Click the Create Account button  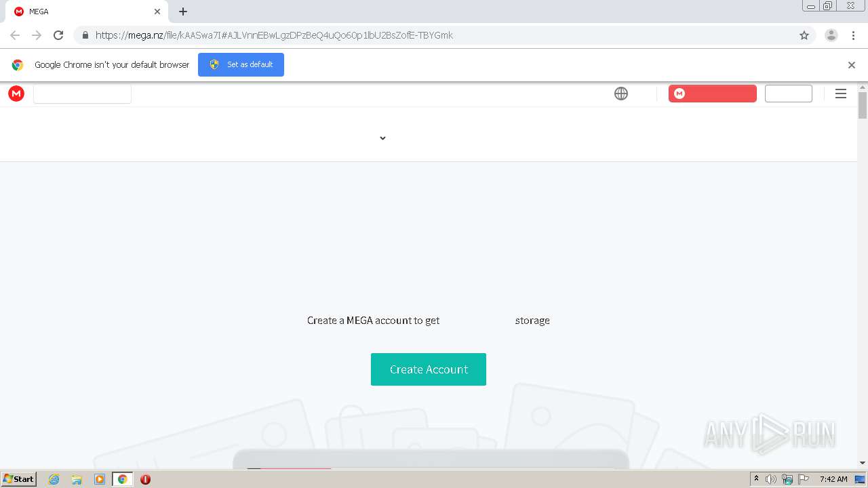(x=429, y=369)
